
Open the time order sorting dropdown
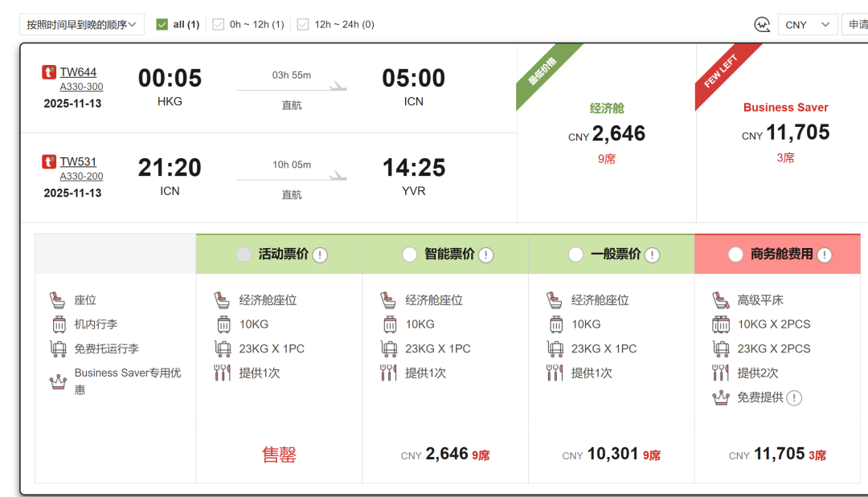(x=82, y=25)
